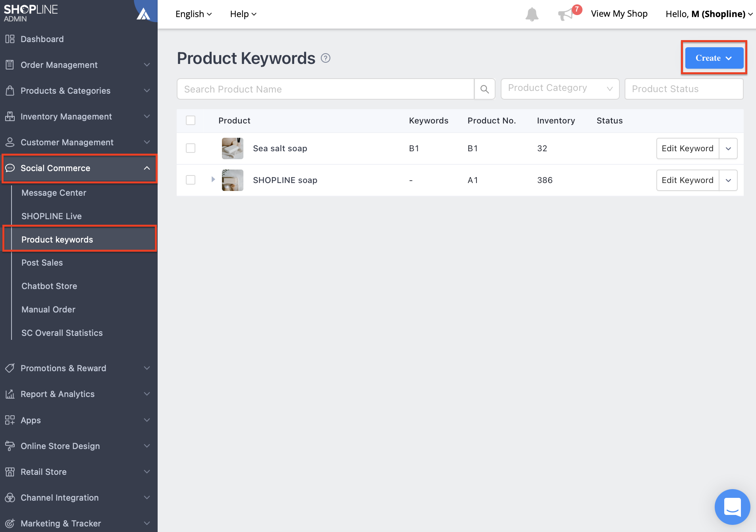Viewport: 756px width, 532px height.
Task: Click the Inventory column header
Action: 556,121
